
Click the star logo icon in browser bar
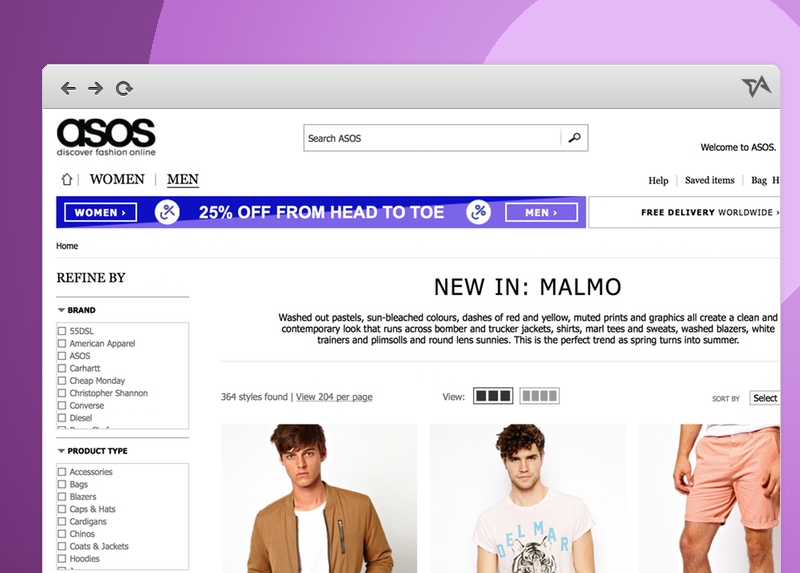(x=756, y=86)
